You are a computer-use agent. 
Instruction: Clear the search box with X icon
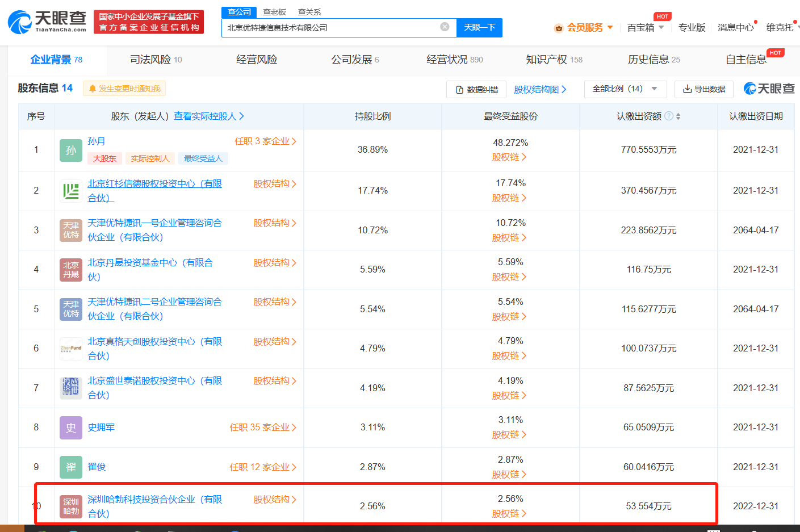pos(445,27)
